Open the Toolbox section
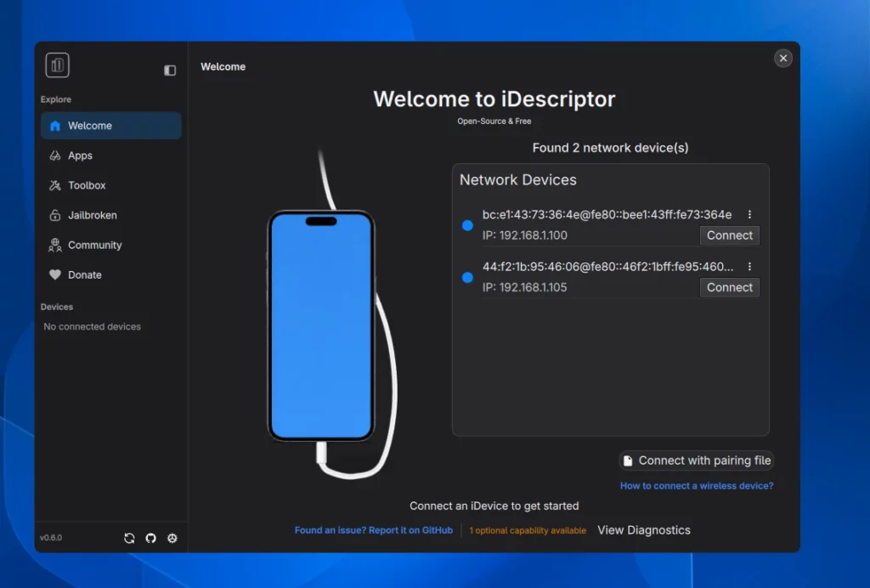Image resolution: width=870 pixels, height=588 pixels. coord(111,185)
